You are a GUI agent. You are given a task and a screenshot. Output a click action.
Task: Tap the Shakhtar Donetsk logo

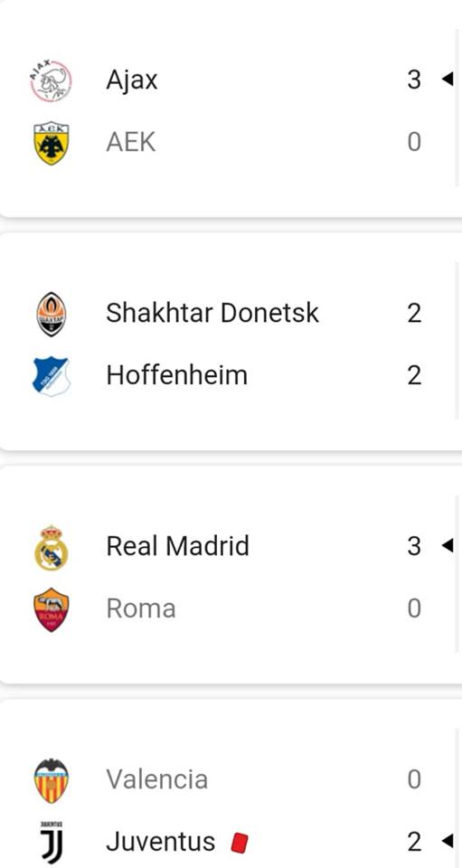click(x=52, y=315)
